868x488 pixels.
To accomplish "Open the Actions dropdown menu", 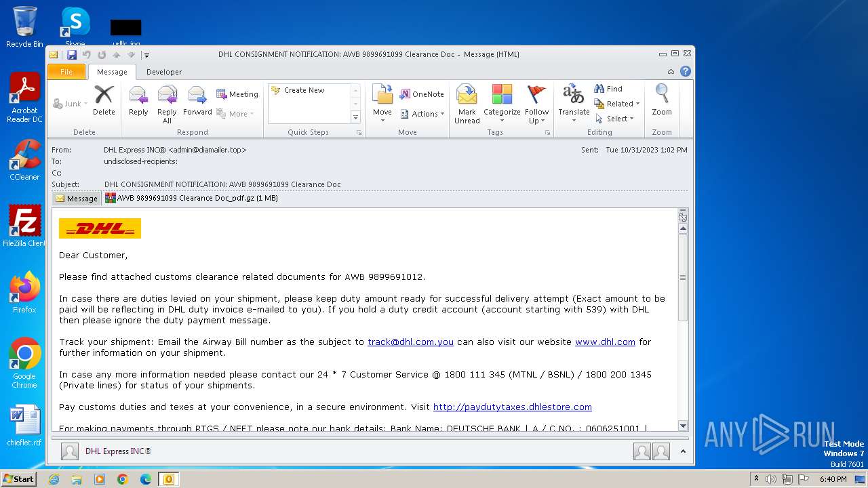I will pos(422,114).
